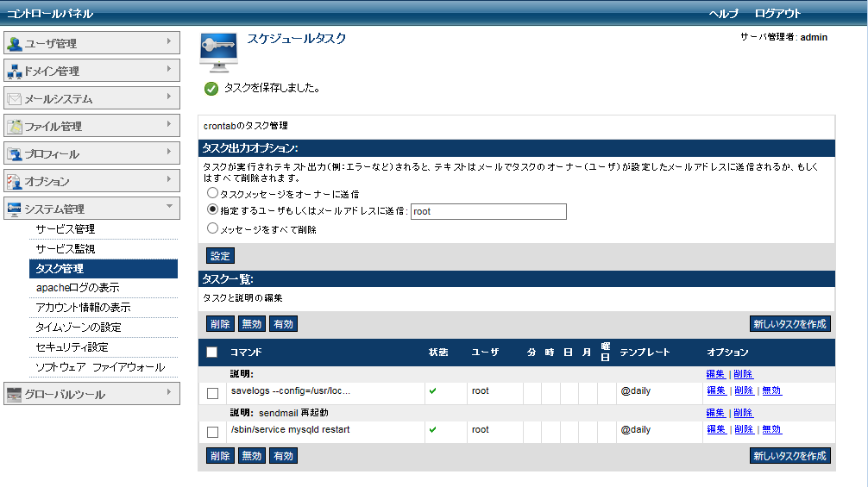This screenshot has width=868, height=487.
Task: Click the email address field containing root
Action: click(x=488, y=211)
